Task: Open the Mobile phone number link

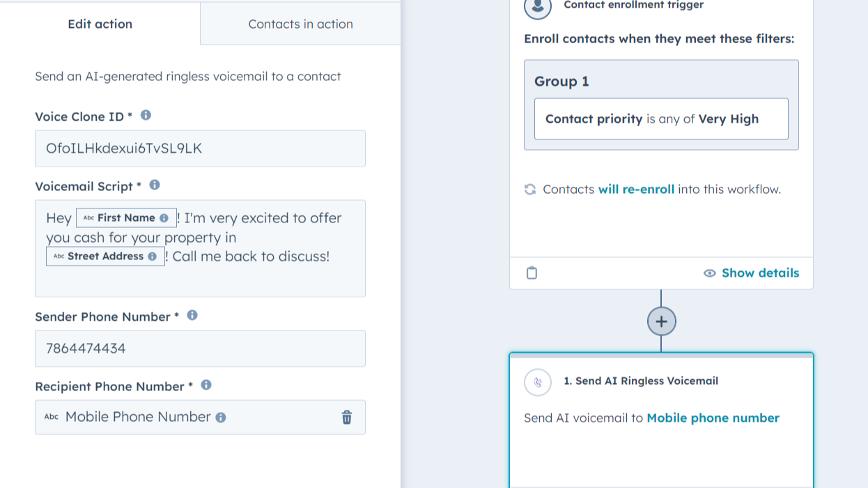Action: tap(713, 418)
